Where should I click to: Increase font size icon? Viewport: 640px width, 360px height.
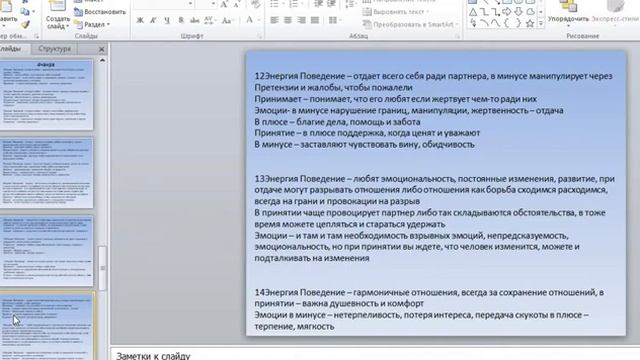tap(224, 5)
